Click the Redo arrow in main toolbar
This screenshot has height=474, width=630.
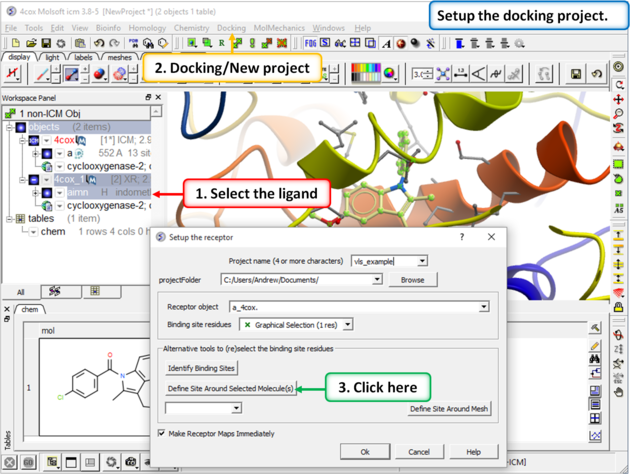click(115, 43)
